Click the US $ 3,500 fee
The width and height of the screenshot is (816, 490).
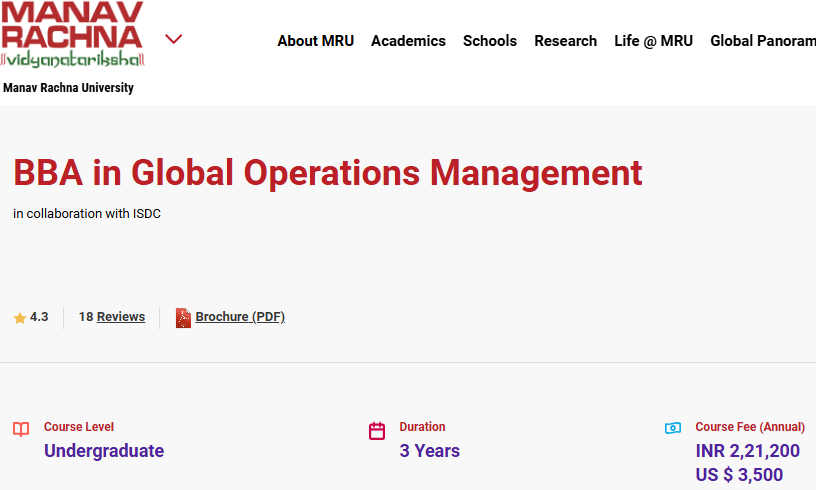(x=739, y=474)
